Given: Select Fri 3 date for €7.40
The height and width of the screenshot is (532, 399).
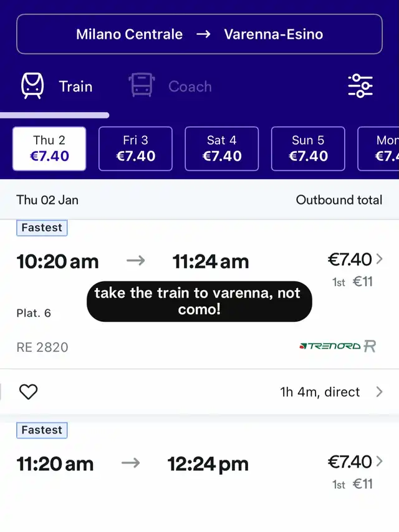Looking at the screenshot, I should 135,148.
